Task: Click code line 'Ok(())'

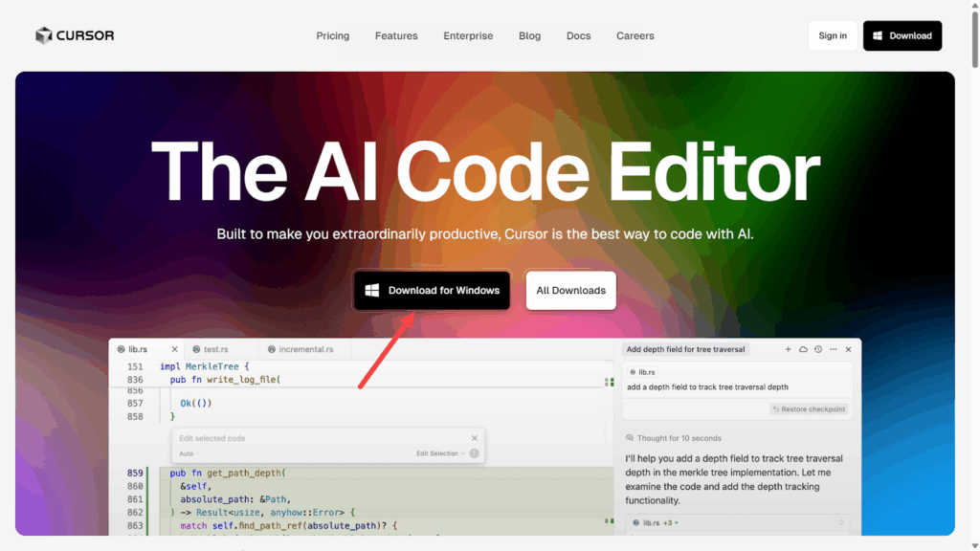Action: tap(195, 403)
